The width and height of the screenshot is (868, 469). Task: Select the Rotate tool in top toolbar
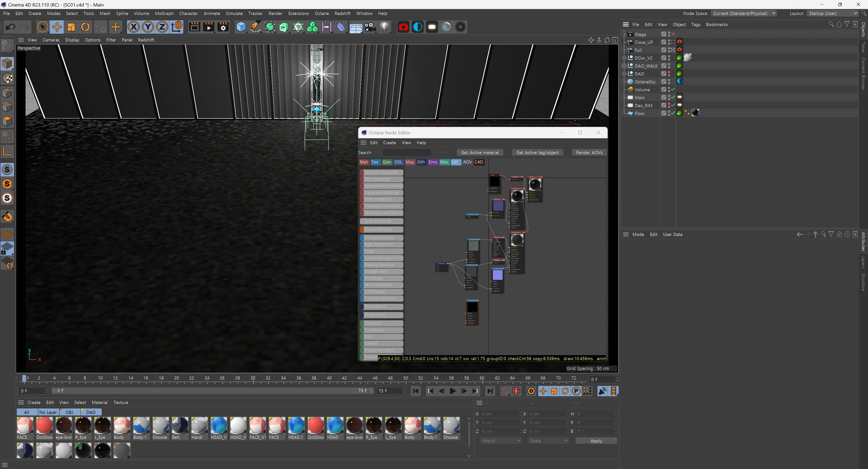(x=86, y=27)
